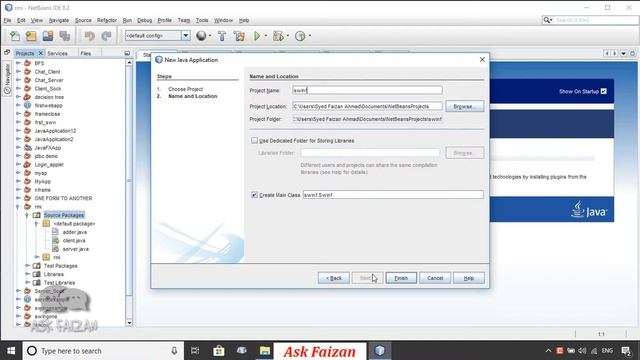
Task: Click the ENG language tray indicator
Action: coord(607,351)
